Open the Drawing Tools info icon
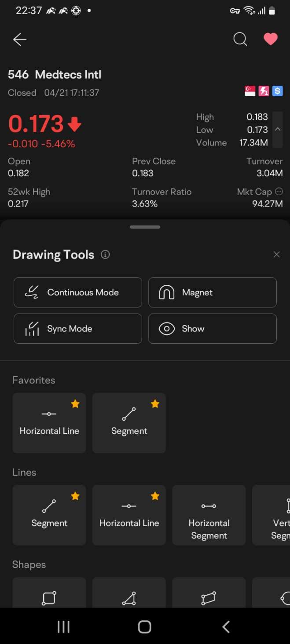Screen dimensions: 290x644 [x=105, y=255]
